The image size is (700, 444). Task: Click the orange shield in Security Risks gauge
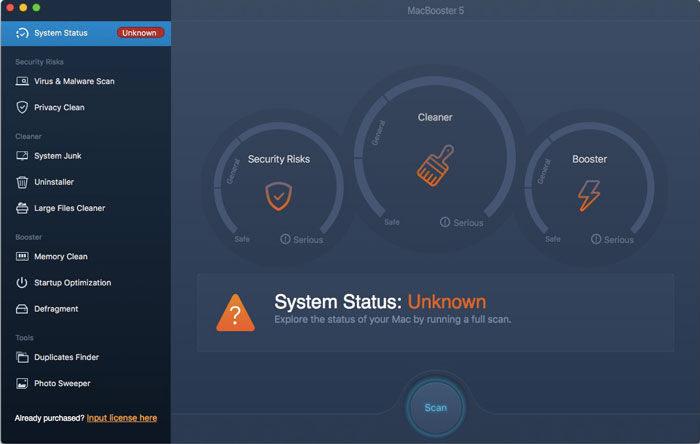click(x=279, y=196)
